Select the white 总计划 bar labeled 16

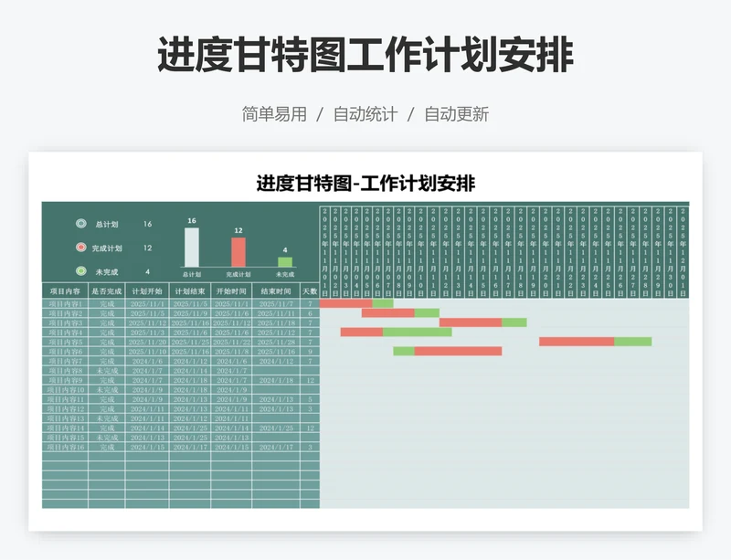pos(192,248)
